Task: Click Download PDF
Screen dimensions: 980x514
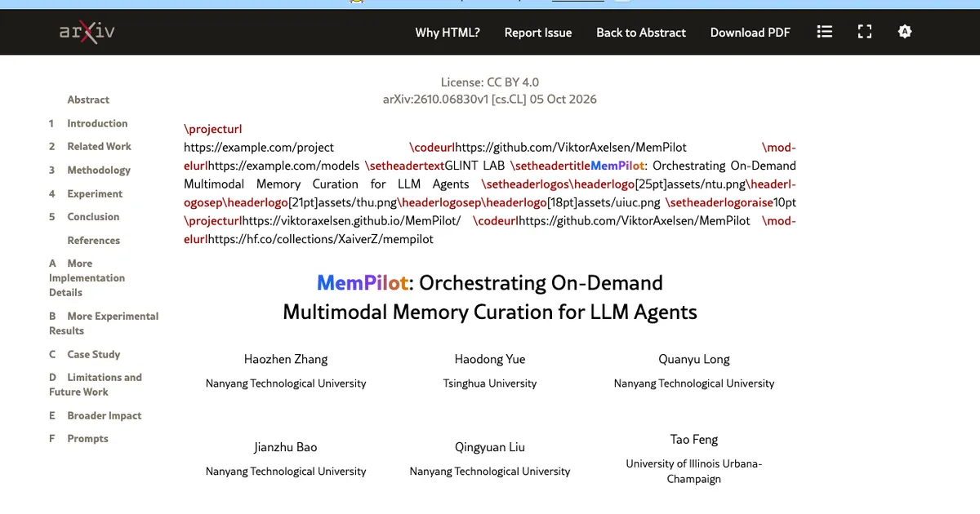Action: (x=751, y=33)
